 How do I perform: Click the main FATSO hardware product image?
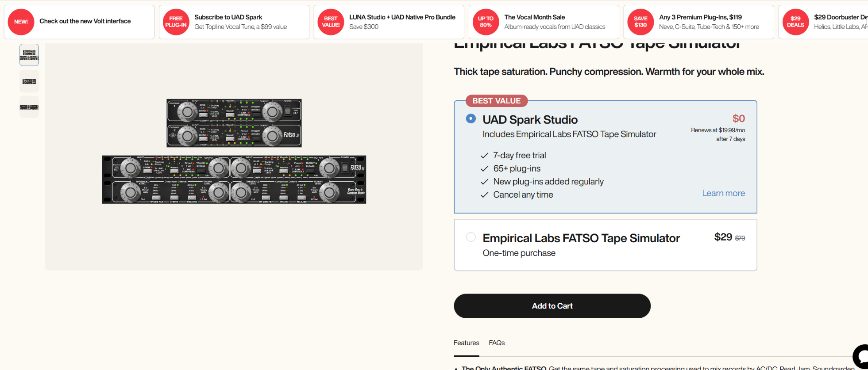(x=234, y=151)
